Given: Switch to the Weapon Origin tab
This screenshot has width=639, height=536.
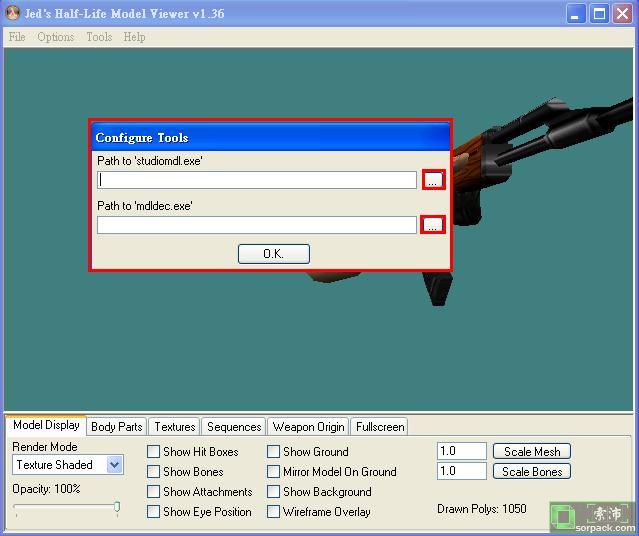Looking at the screenshot, I should 308,427.
